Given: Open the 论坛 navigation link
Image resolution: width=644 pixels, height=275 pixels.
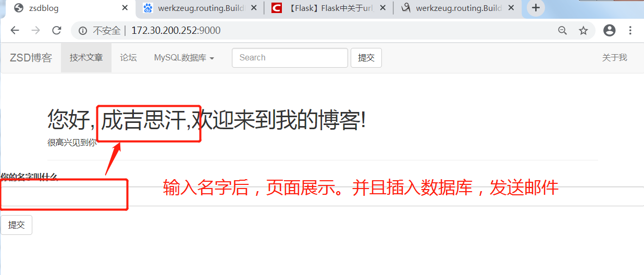Looking at the screenshot, I should point(128,58).
